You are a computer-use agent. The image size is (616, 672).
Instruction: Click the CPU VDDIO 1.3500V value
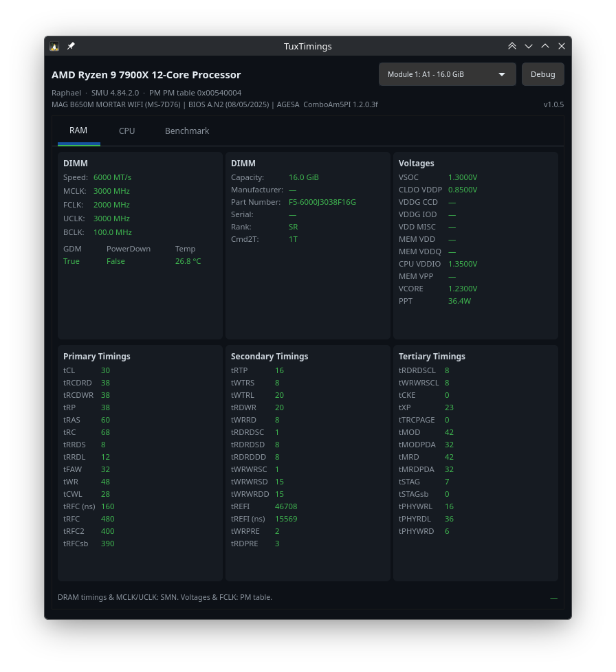pos(463,264)
